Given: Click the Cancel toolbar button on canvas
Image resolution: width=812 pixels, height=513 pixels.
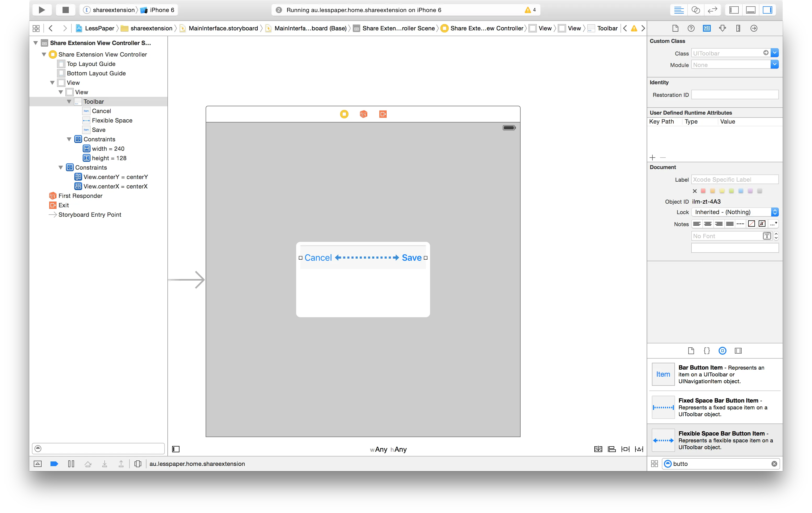Looking at the screenshot, I should click(318, 258).
